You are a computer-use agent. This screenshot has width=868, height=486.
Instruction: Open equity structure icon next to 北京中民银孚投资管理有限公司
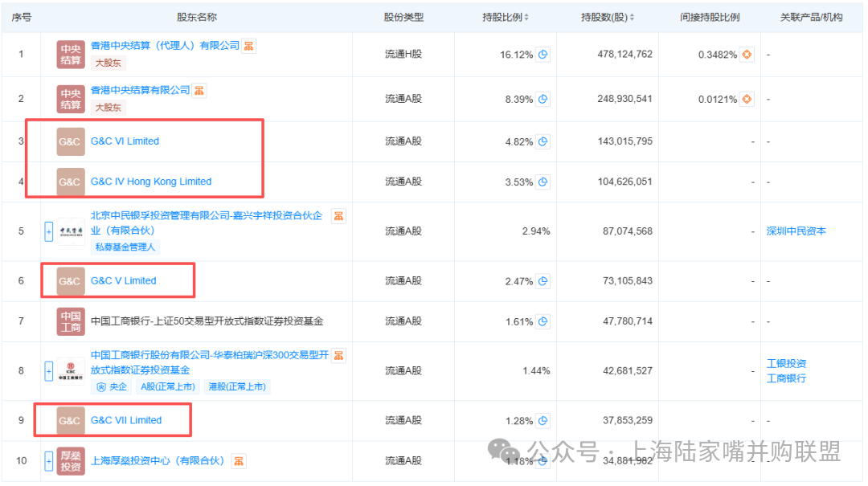pyautogui.click(x=339, y=216)
